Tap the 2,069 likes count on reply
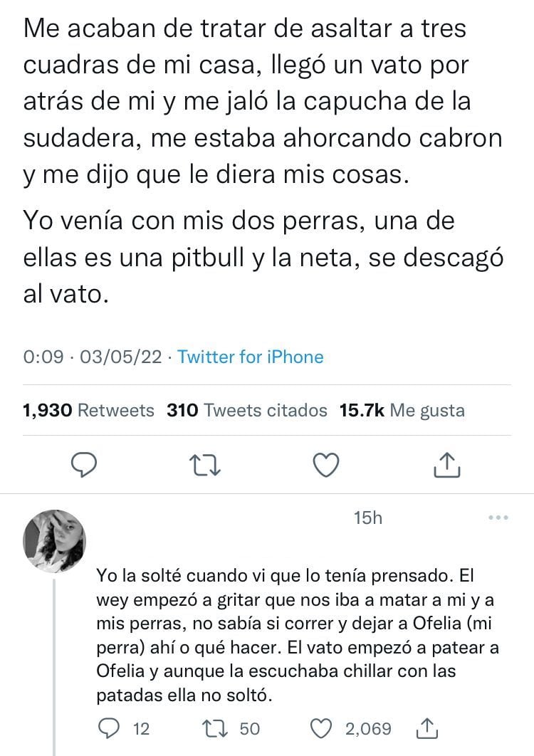 368,728
